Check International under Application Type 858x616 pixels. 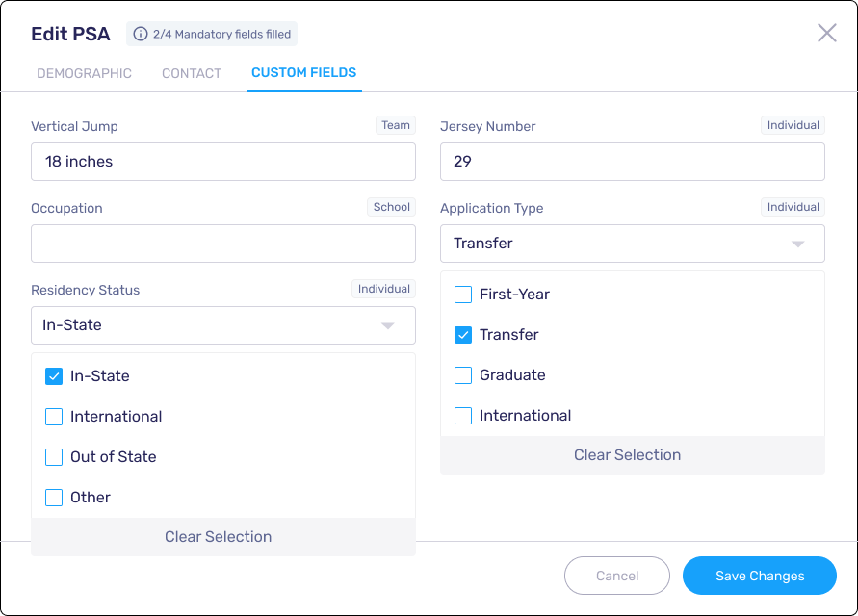463,416
